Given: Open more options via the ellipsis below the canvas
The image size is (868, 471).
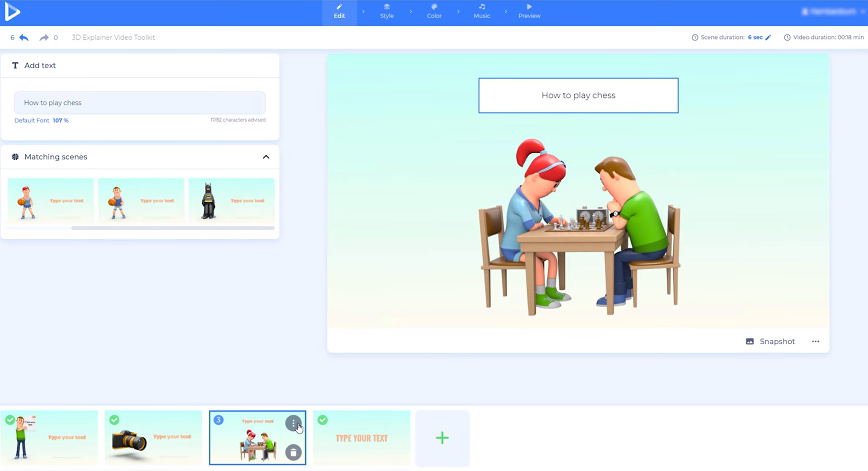Looking at the screenshot, I should 816,342.
